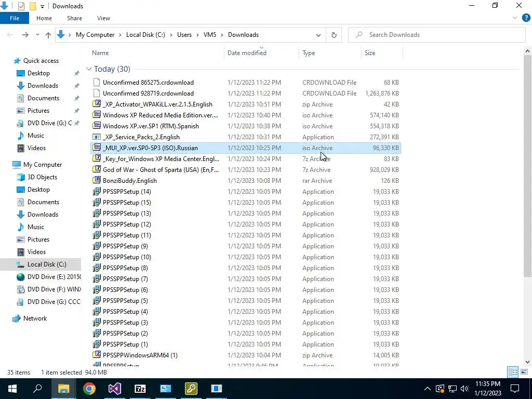The width and height of the screenshot is (532, 399).
Task: Open the File menu tab
Action: tap(15, 18)
